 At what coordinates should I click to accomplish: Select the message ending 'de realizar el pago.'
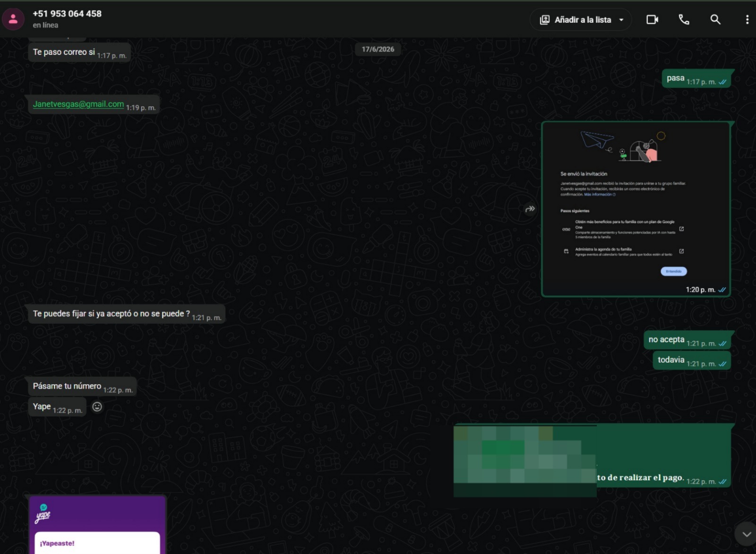(592, 456)
